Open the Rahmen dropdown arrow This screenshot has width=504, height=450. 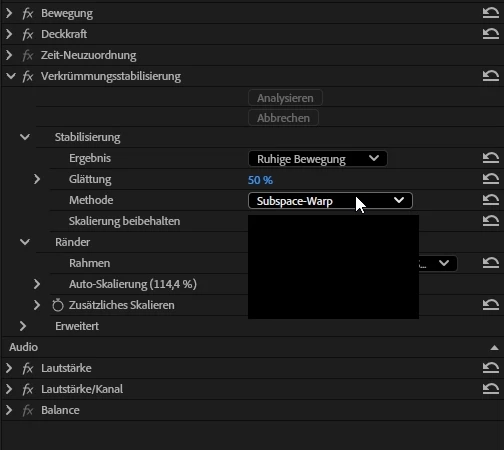444,263
